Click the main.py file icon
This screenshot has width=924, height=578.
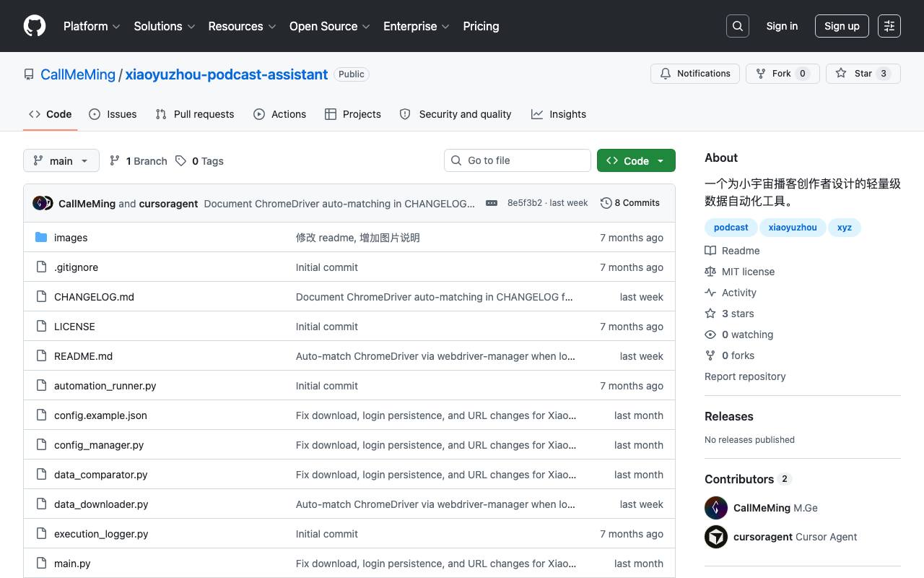coord(41,564)
